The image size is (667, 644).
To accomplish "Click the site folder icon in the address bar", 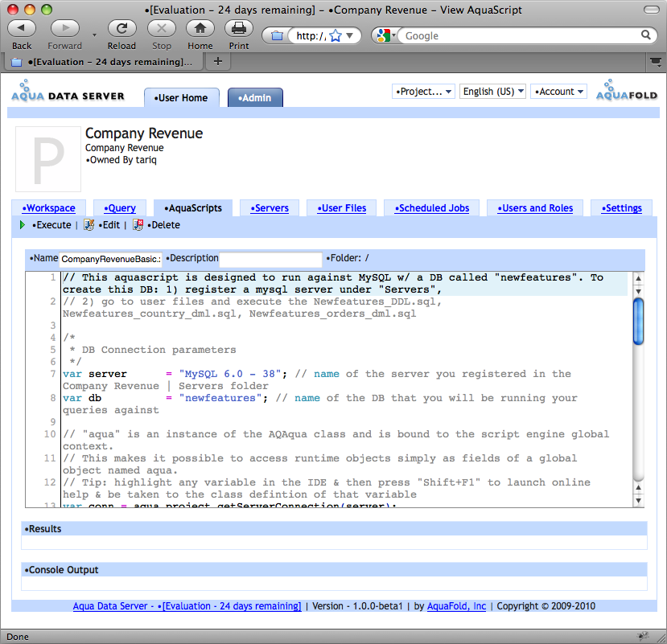I will pyautogui.click(x=277, y=35).
